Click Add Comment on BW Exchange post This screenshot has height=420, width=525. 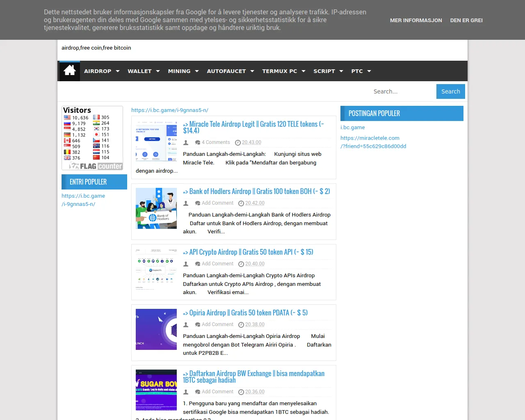tap(217, 392)
